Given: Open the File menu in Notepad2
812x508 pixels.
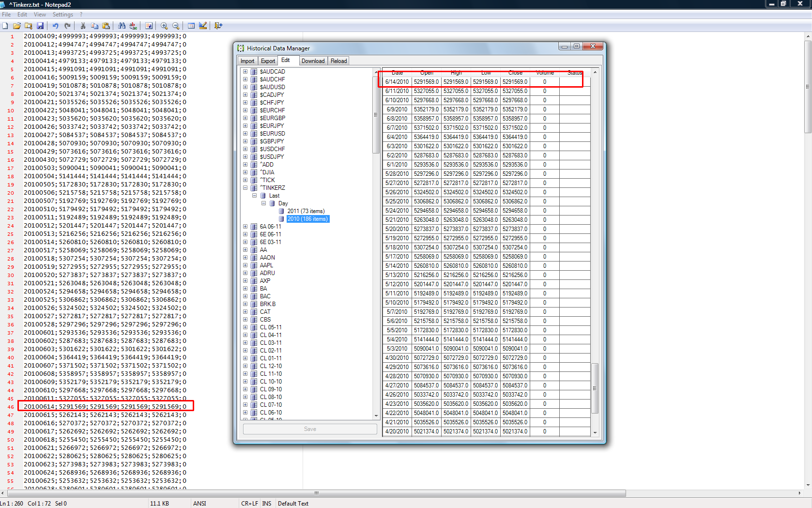Looking at the screenshot, I should pos(6,15).
